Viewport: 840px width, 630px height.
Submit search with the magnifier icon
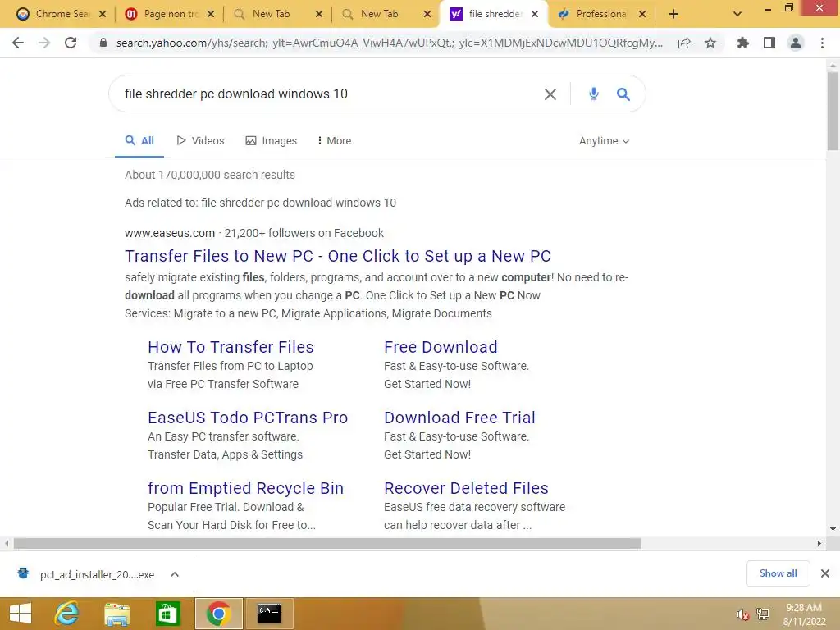click(x=623, y=94)
